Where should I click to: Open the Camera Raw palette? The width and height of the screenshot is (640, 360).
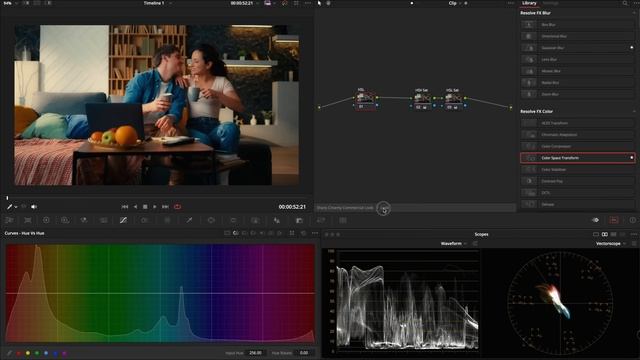tap(9, 220)
